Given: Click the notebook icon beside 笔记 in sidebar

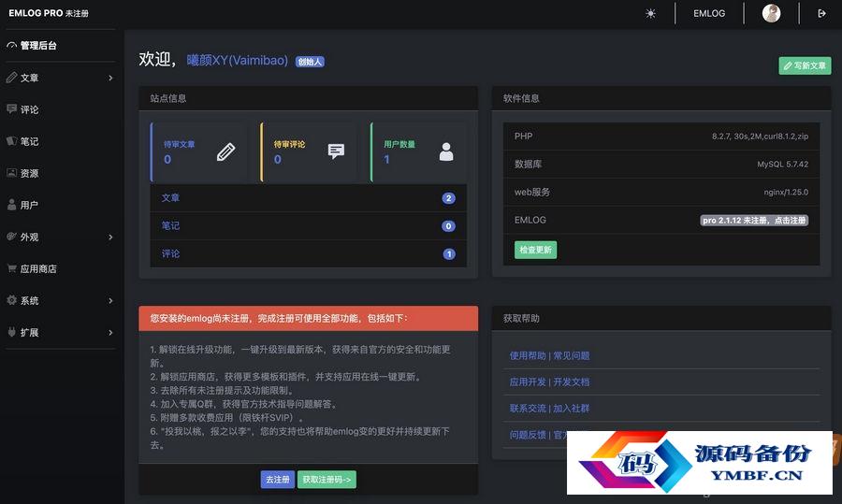Looking at the screenshot, I should click(11, 140).
